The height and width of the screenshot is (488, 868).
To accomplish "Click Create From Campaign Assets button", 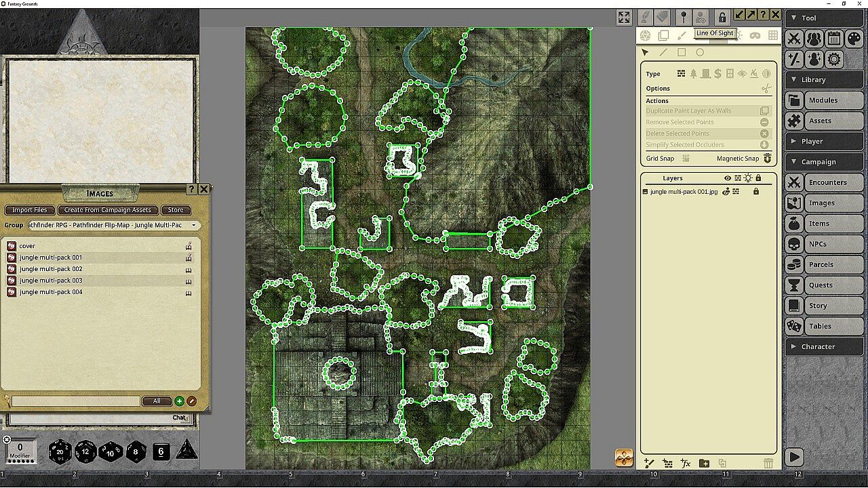I will coord(108,210).
